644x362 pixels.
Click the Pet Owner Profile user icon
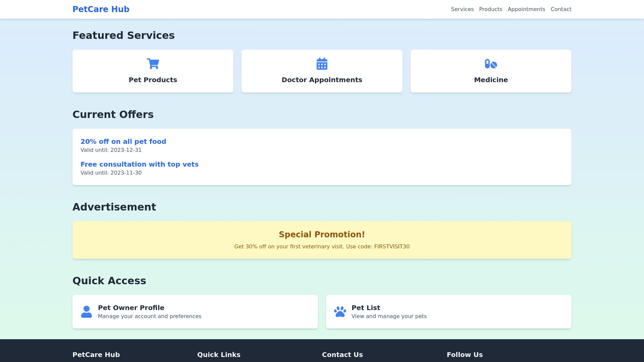[87, 312]
